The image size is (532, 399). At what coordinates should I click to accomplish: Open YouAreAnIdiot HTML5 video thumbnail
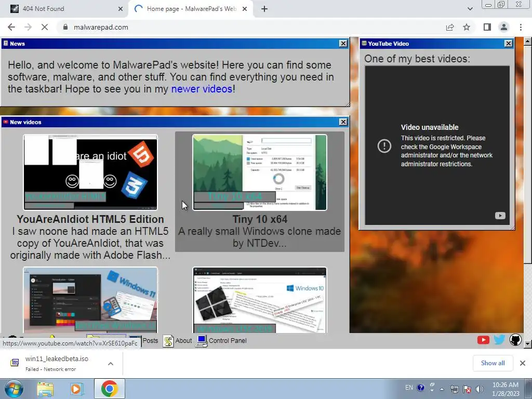90,172
